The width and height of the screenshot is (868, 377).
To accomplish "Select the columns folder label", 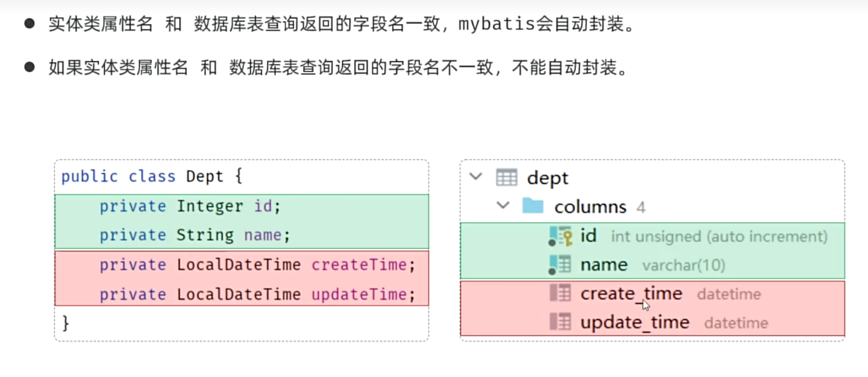I will click(590, 207).
